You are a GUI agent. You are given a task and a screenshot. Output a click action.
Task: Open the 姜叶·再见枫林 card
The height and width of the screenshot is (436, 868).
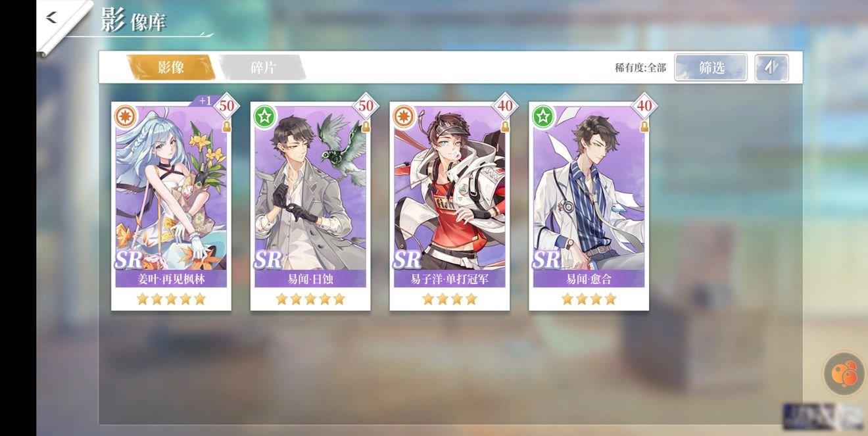171,205
